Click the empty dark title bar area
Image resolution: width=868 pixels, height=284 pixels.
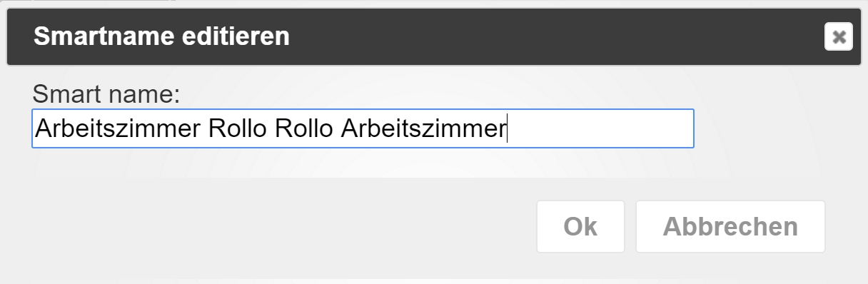557,36
